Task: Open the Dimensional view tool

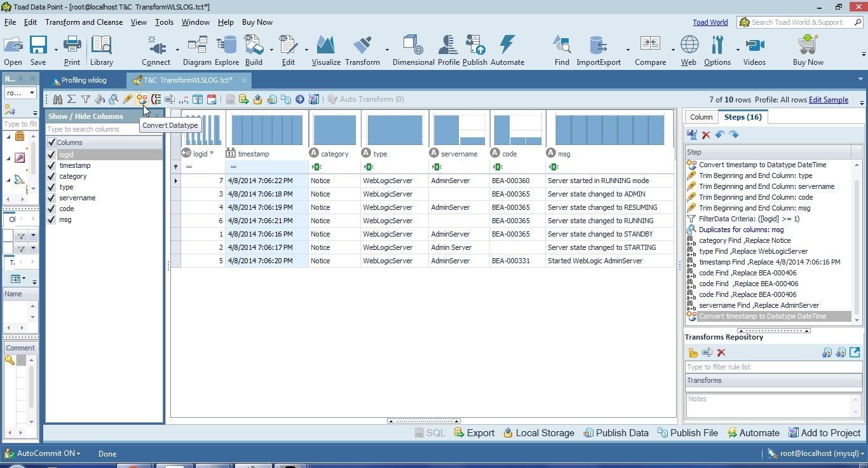Action: coord(413,50)
